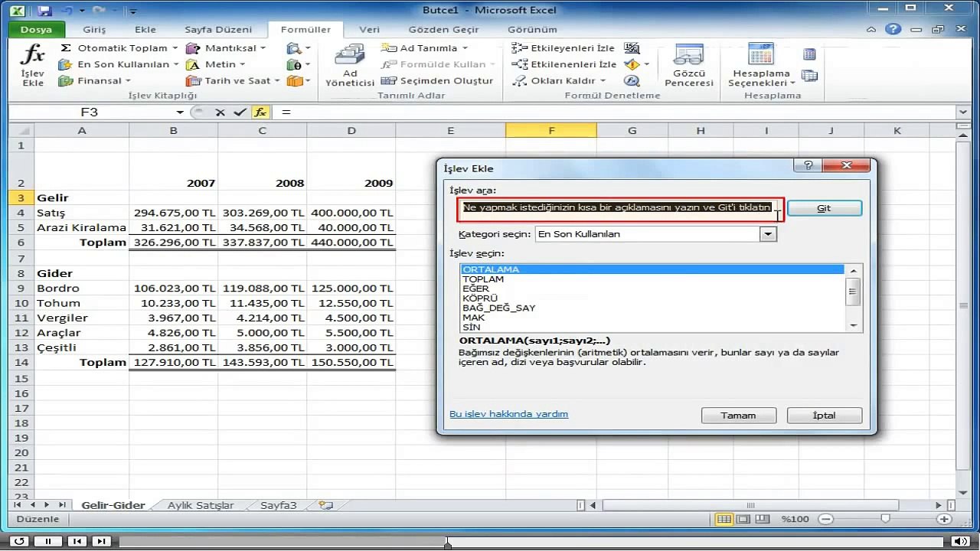The height and width of the screenshot is (551, 980).
Task: Click the dialog help question mark button
Action: [808, 165]
